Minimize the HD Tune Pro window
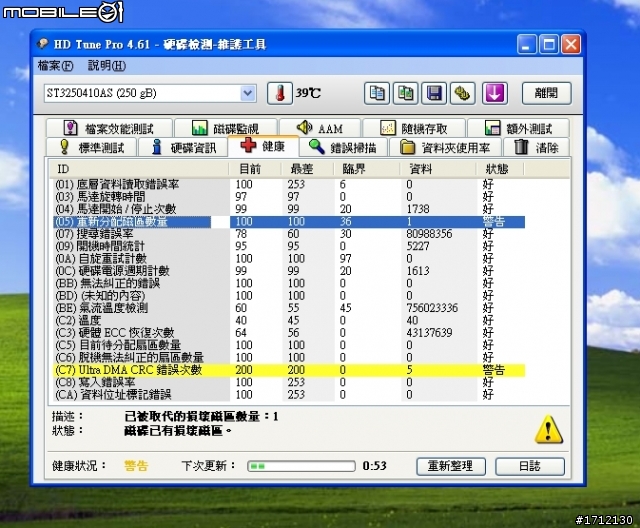640x528 pixels. click(527, 44)
